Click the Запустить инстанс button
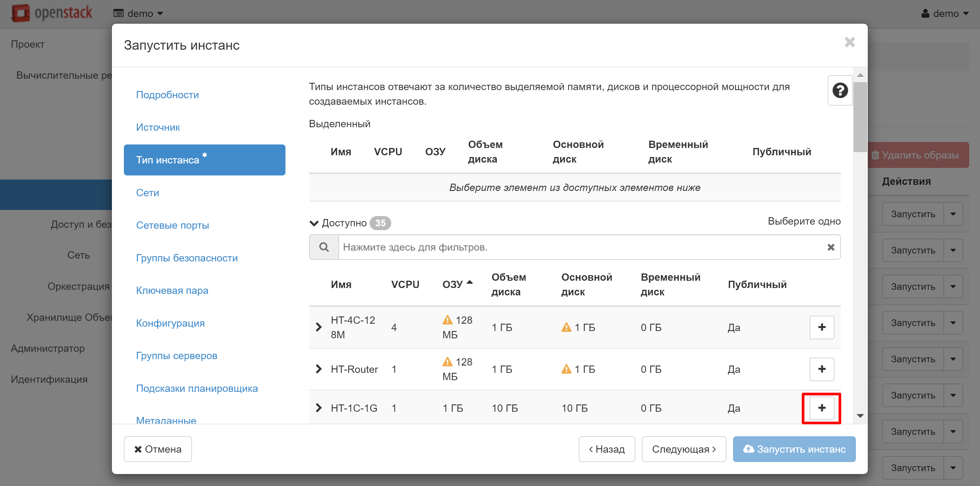The width and height of the screenshot is (980, 486). 794,449
